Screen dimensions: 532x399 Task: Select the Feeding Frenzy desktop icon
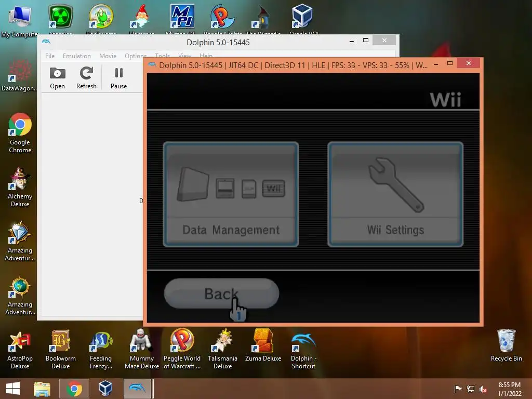[101, 350]
